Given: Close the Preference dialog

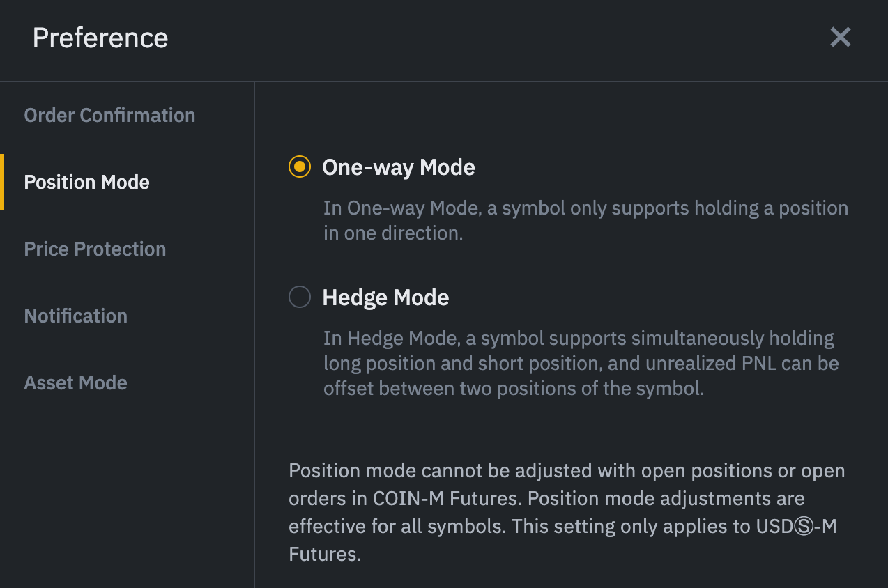Looking at the screenshot, I should click(840, 38).
